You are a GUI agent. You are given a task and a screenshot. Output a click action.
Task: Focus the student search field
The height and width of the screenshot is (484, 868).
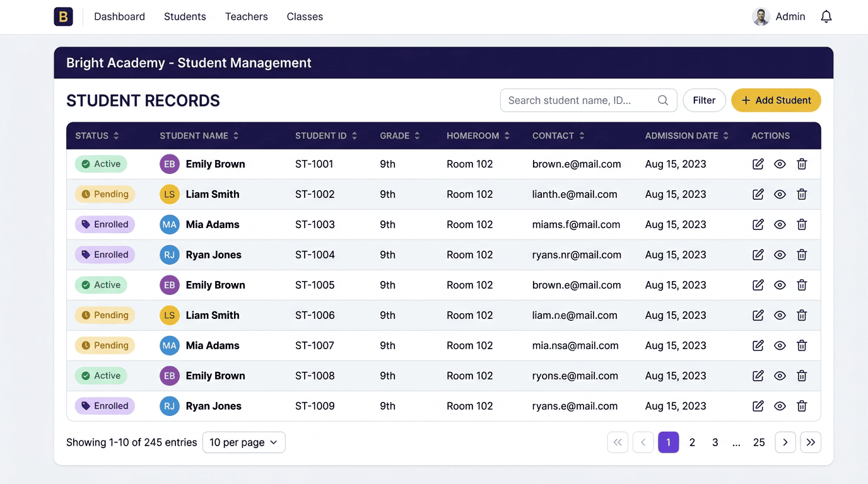click(589, 100)
